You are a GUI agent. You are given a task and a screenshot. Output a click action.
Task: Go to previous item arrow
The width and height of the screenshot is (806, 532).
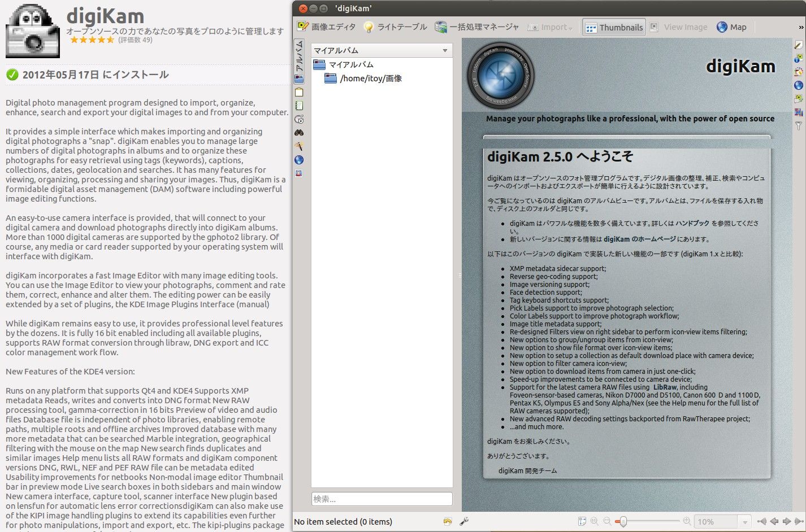(774, 522)
